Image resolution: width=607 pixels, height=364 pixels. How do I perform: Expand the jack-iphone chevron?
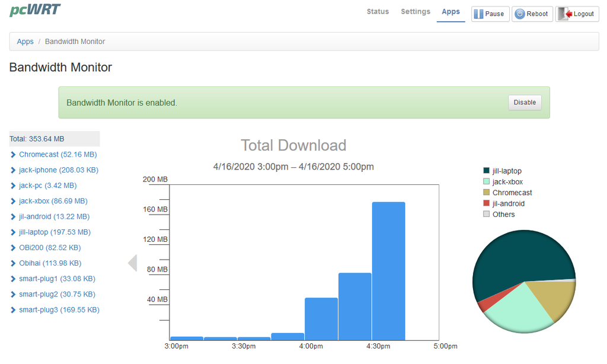[x=14, y=170]
